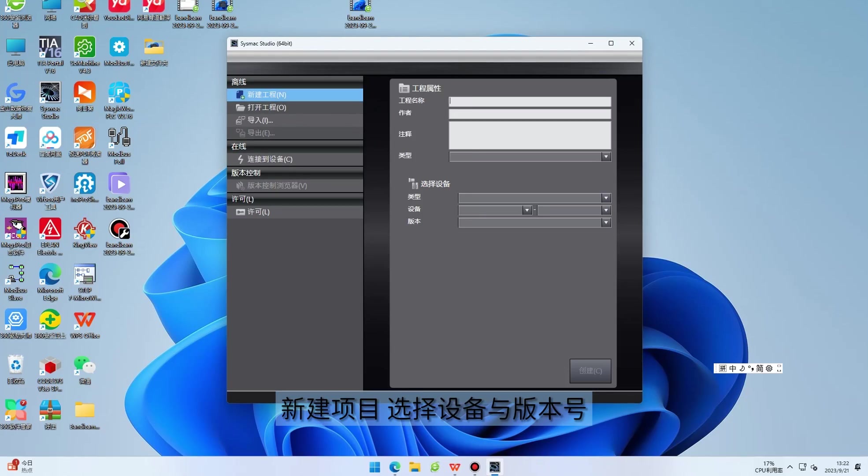Select MagicWorks PLC V2.16 icon
This screenshot has height=476, width=868.
[x=119, y=100]
